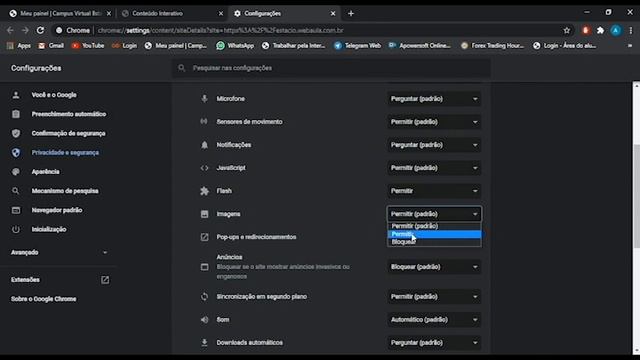Open the Telegram Web bookmark
The image size is (640, 360).
click(x=358, y=46)
